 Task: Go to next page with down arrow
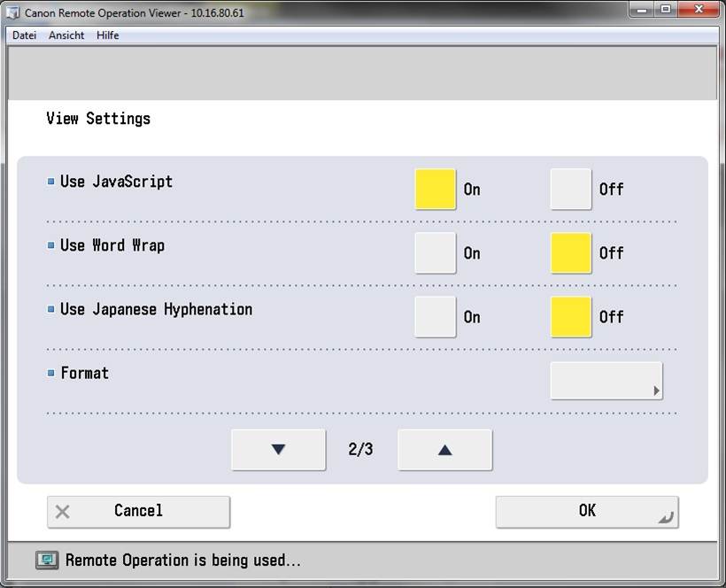(x=278, y=450)
